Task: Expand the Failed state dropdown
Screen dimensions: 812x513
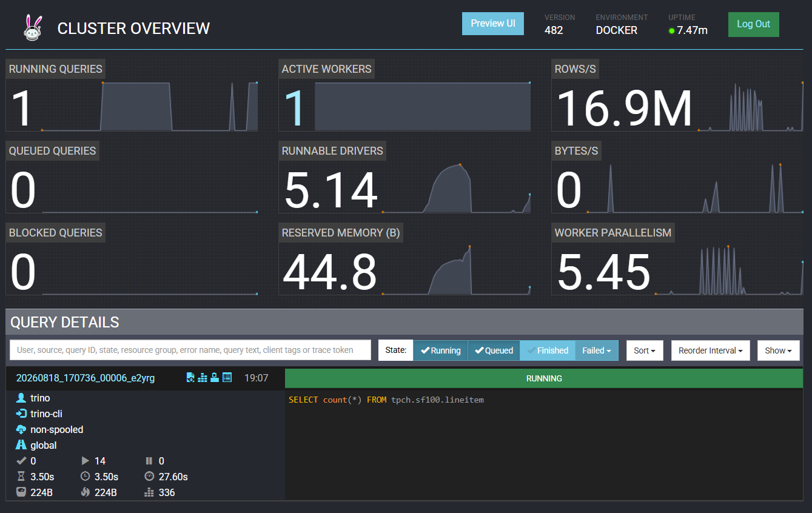Action: click(597, 350)
